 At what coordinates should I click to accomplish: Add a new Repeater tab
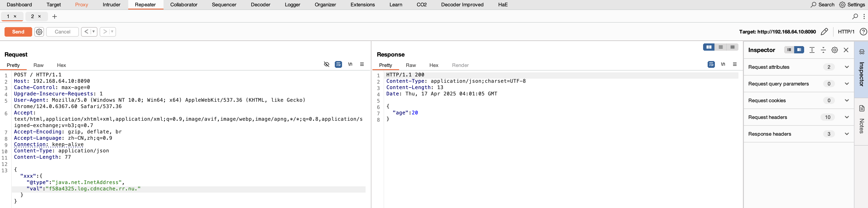click(x=55, y=17)
